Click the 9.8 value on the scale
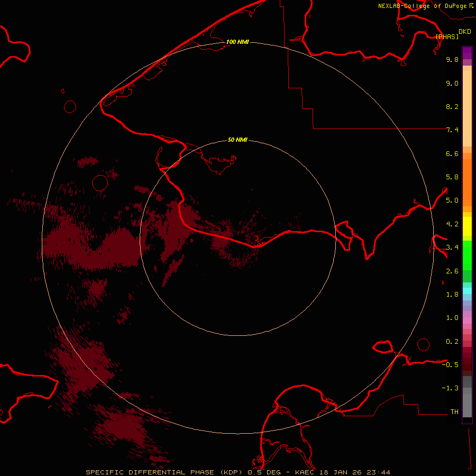Image resolution: width=476 pixels, height=476 pixels. point(452,60)
